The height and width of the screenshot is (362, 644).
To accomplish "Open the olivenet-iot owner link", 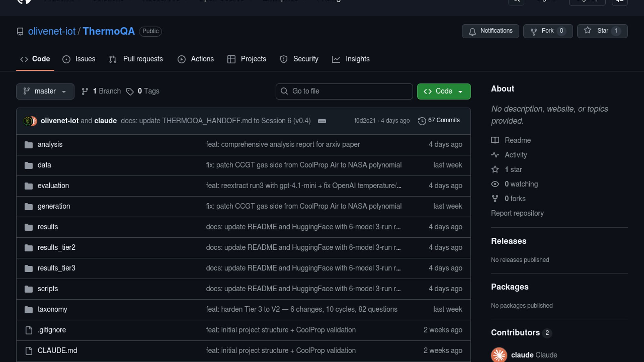I will click(52, 31).
